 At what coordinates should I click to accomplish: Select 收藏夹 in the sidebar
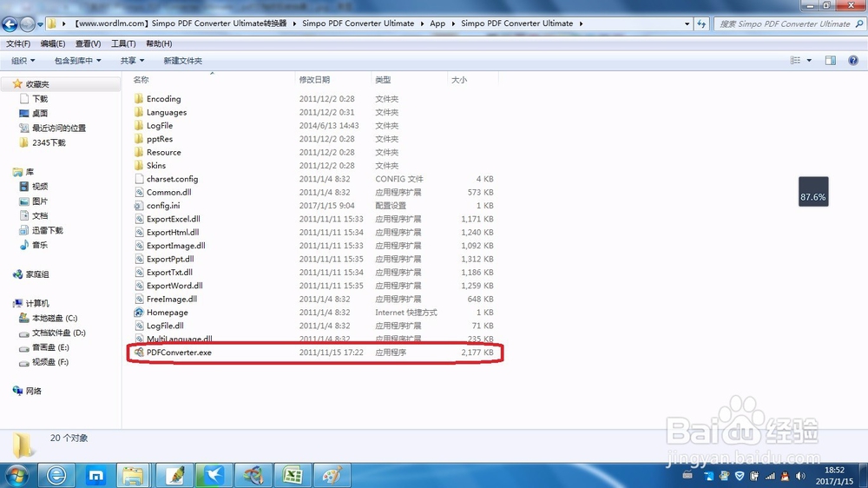pos(37,84)
